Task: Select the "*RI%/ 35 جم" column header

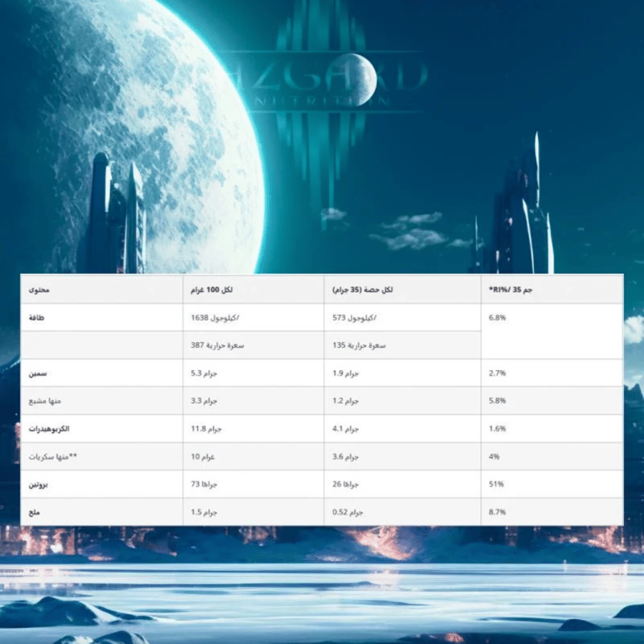Action: 510,290
